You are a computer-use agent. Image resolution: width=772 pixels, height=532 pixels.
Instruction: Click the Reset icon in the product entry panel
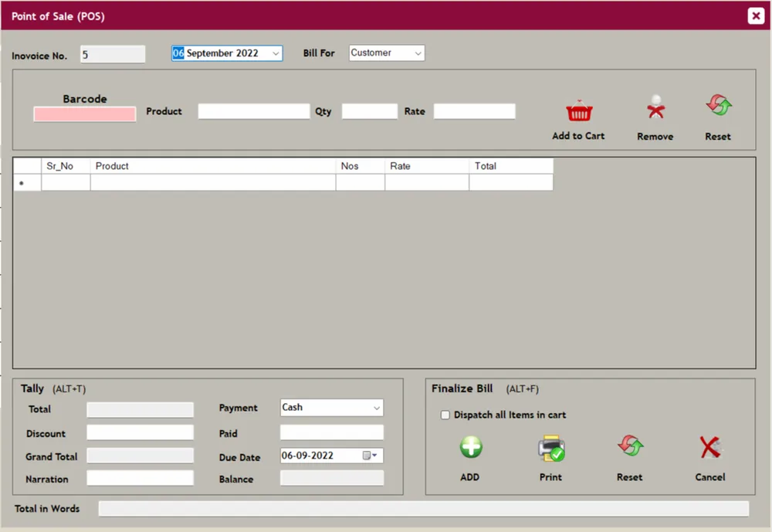coord(719,106)
